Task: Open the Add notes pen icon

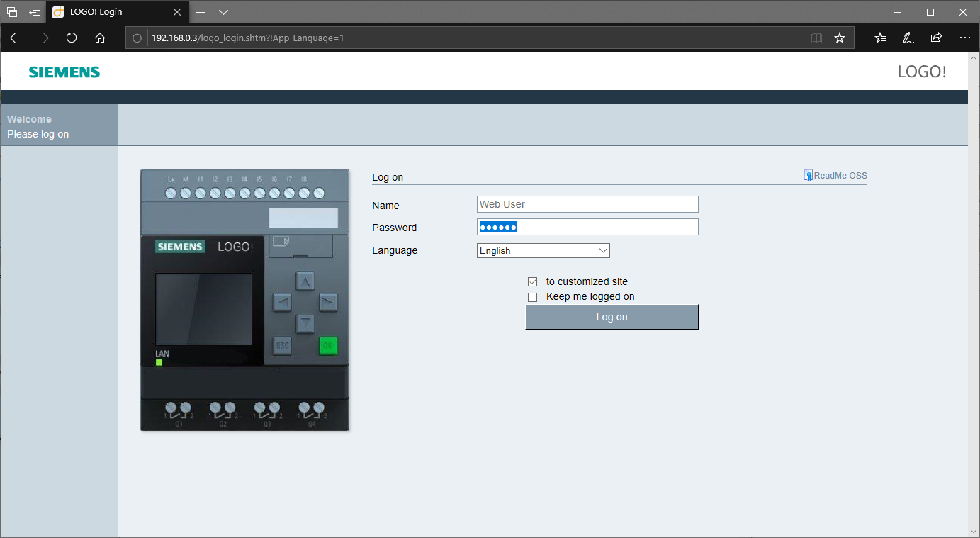Action: [x=908, y=38]
